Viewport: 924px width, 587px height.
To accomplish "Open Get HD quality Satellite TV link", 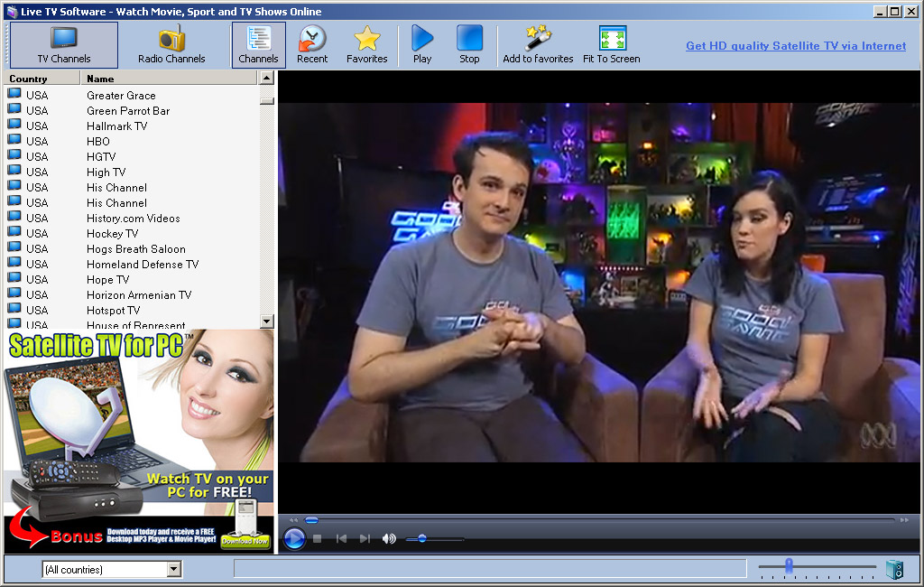I will pos(796,45).
